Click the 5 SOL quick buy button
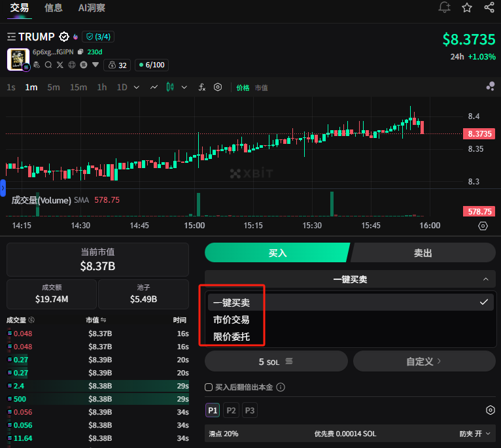The width and height of the screenshot is (501, 448). click(276, 361)
